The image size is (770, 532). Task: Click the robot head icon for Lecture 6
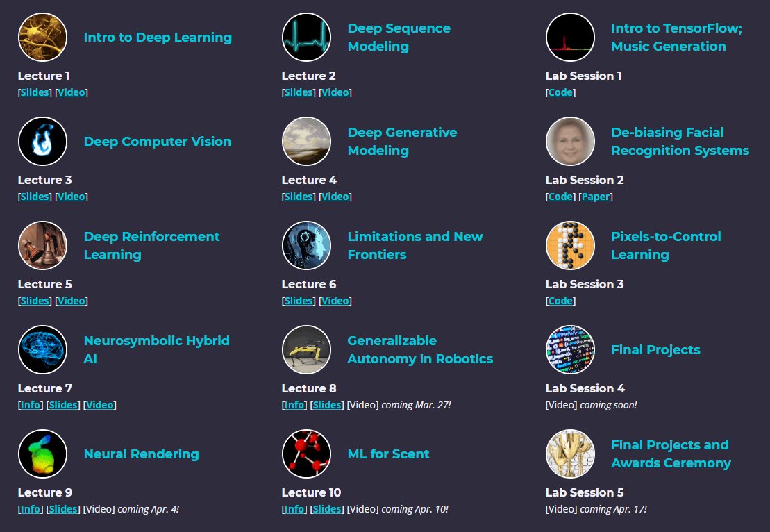click(306, 246)
